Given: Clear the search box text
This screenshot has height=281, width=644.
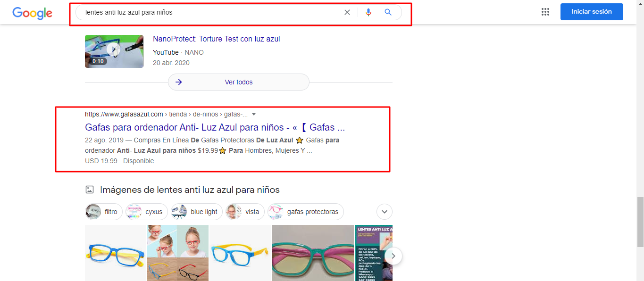Looking at the screenshot, I should [347, 12].
